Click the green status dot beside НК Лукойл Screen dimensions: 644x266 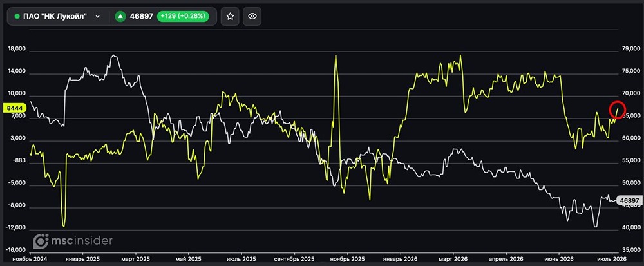click(x=17, y=16)
